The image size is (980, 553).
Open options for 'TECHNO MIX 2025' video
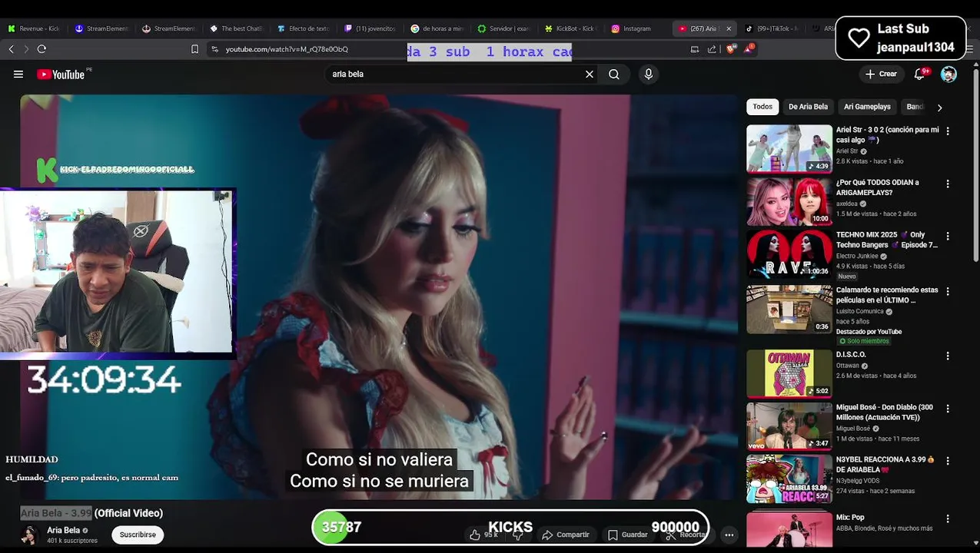(x=948, y=237)
